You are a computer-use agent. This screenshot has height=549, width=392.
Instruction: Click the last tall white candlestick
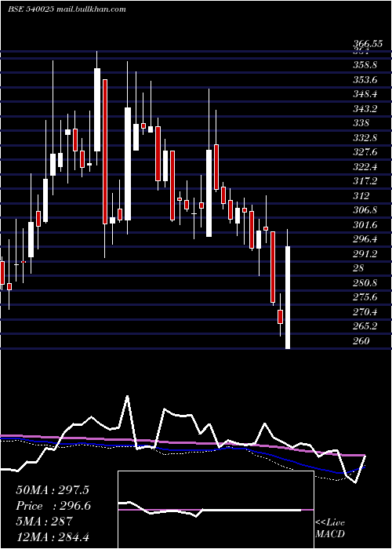click(x=288, y=297)
